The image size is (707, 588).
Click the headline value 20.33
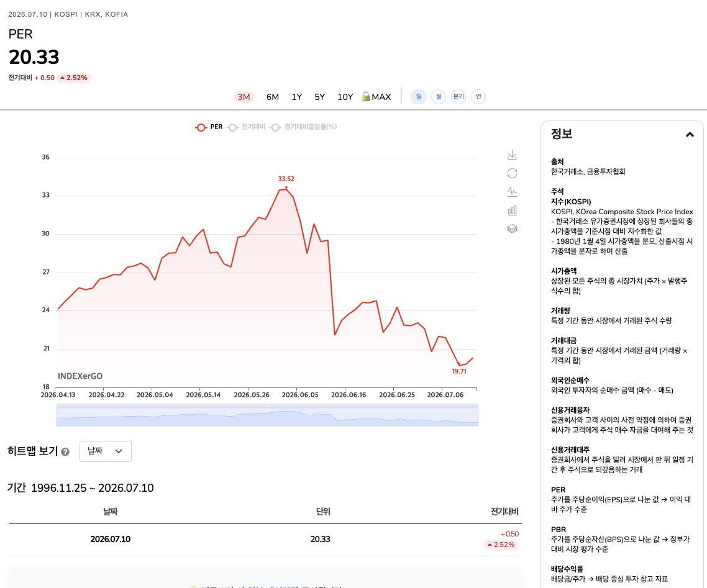tap(34, 57)
